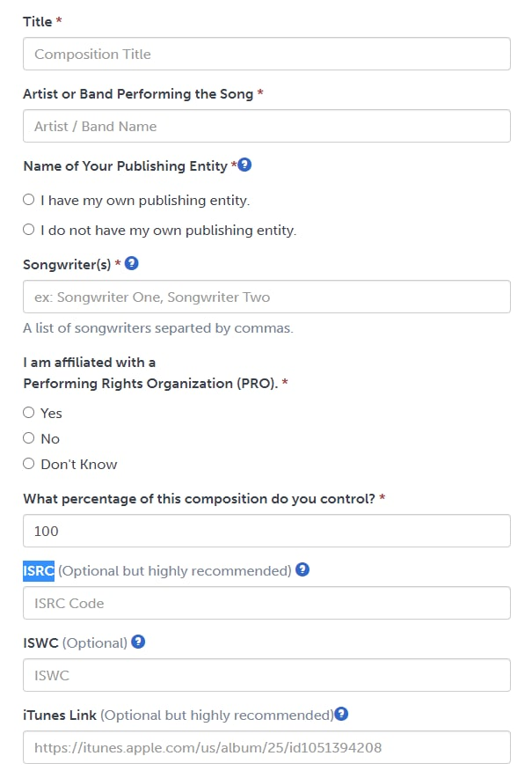Focus the Artist / Band Name field
532x778 pixels.
coord(266,126)
